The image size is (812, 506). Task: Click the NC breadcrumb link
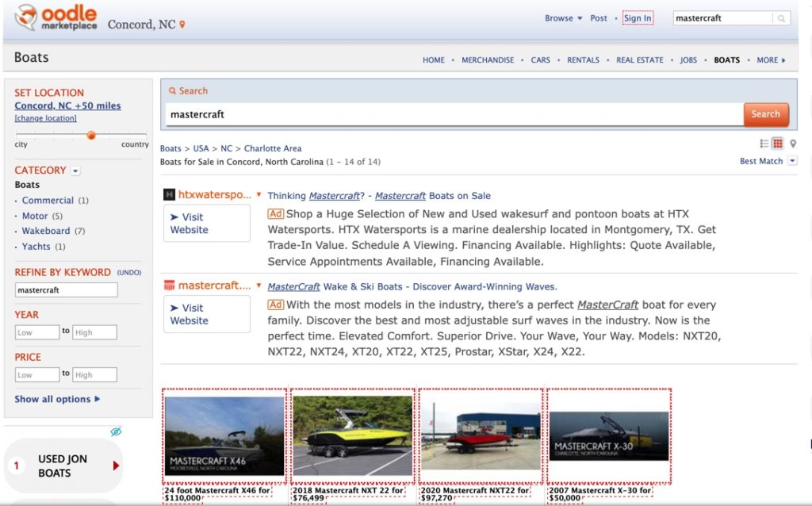226,148
